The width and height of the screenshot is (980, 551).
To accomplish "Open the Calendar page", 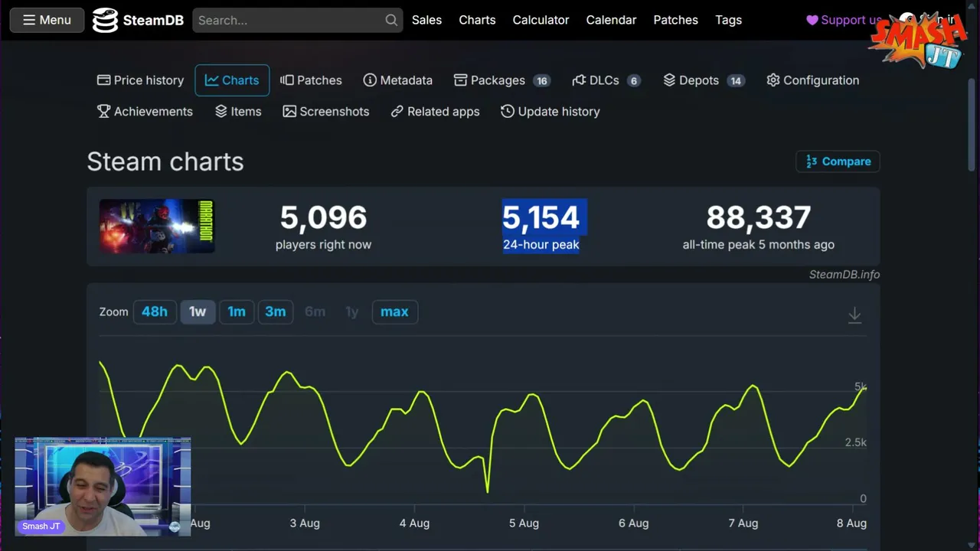I will 611,20.
